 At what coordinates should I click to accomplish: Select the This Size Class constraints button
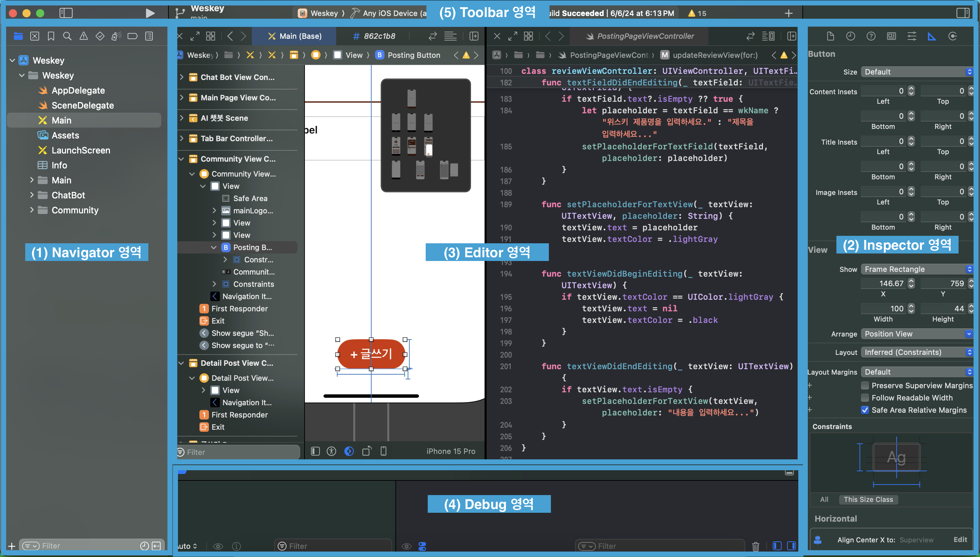(x=868, y=499)
